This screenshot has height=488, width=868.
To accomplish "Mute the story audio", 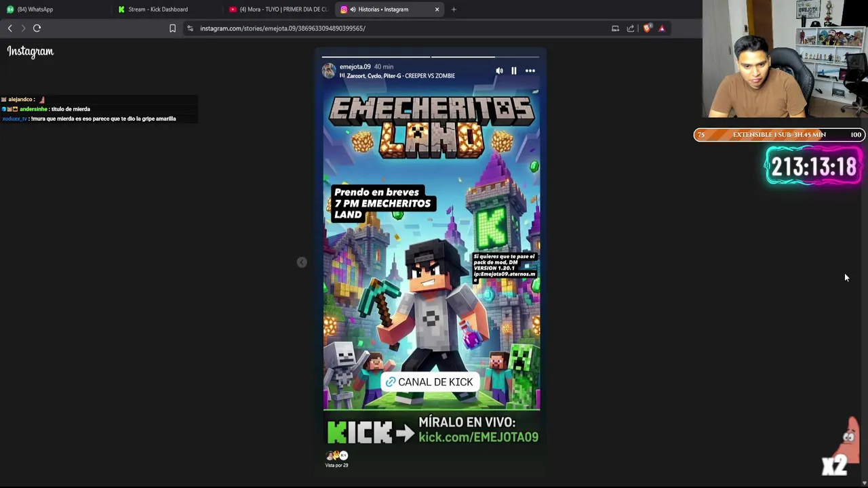I will click(499, 70).
